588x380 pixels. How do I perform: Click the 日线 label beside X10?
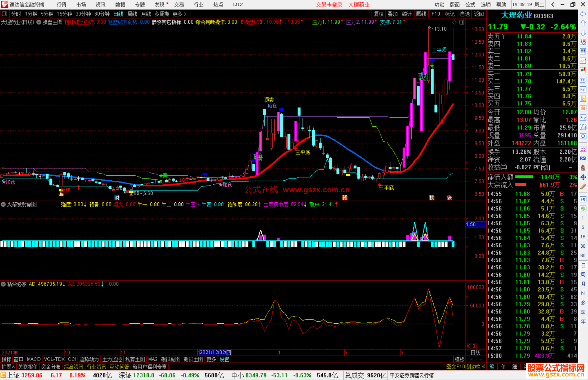(x=476, y=352)
